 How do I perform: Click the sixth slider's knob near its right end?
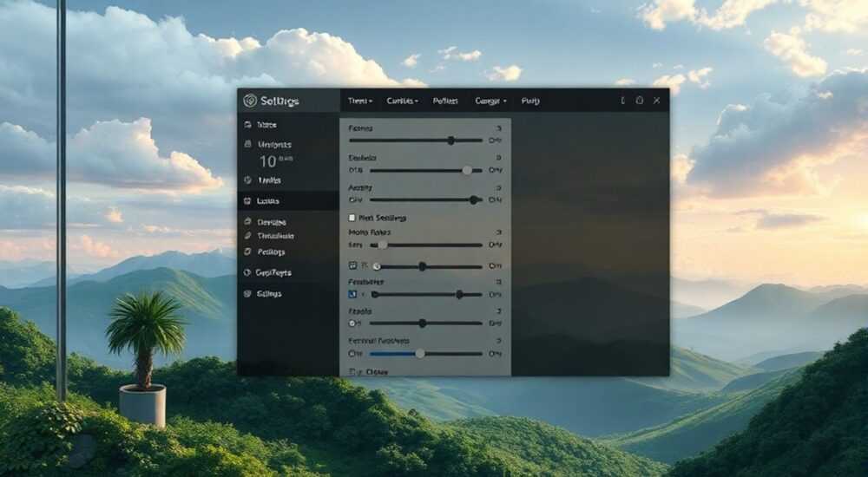click(x=459, y=294)
